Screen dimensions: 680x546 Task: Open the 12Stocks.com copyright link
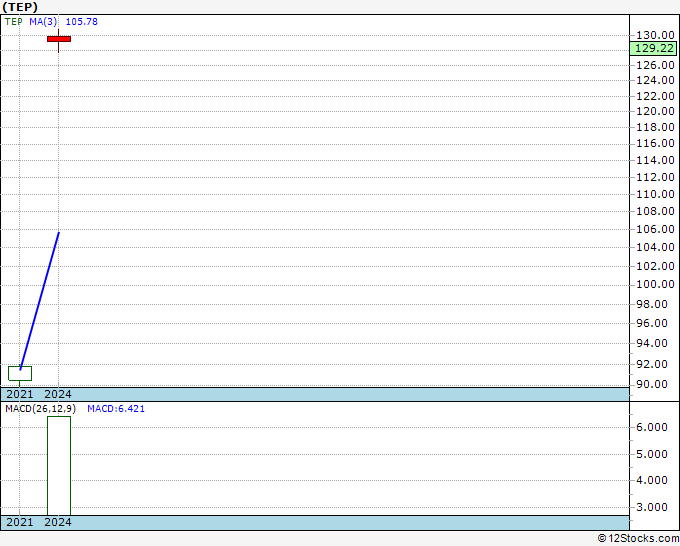click(x=637, y=538)
